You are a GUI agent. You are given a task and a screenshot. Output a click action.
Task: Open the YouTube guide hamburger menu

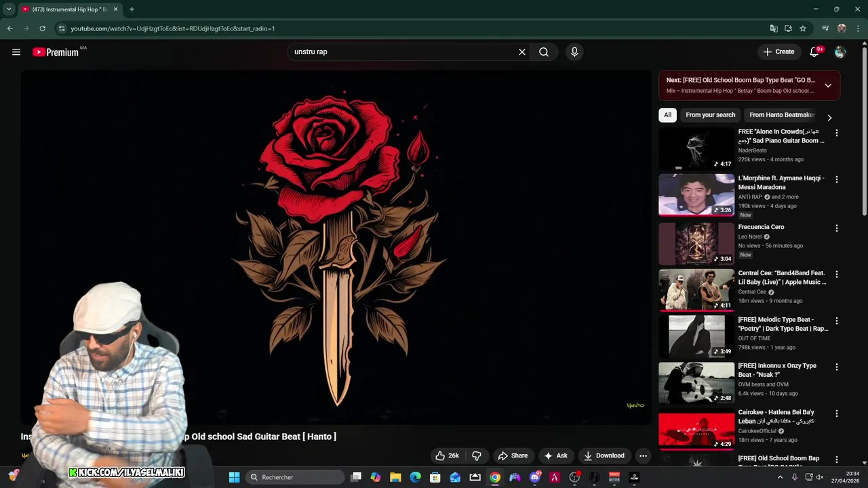point(16,52)
